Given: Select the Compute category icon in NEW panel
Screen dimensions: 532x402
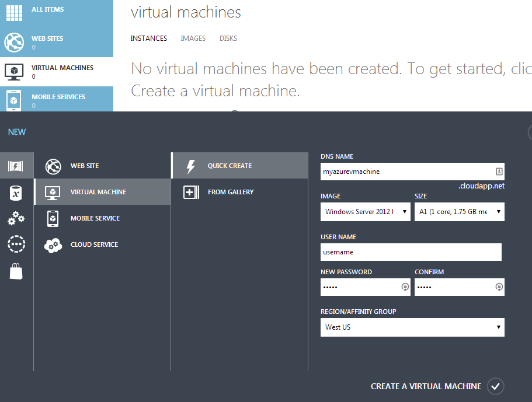Looking at the screenshot, I should pyautogui.click(x=16, y=166).
